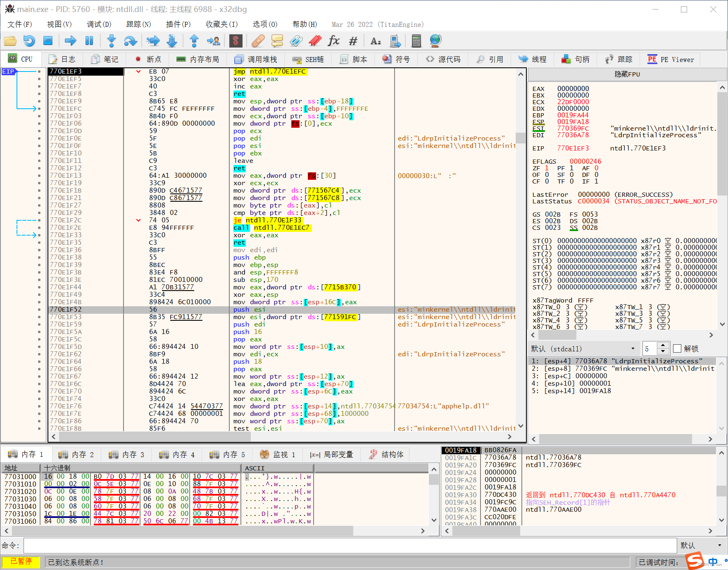
Task: Click the trace over toolbar icon
Action: pos(172,41)
